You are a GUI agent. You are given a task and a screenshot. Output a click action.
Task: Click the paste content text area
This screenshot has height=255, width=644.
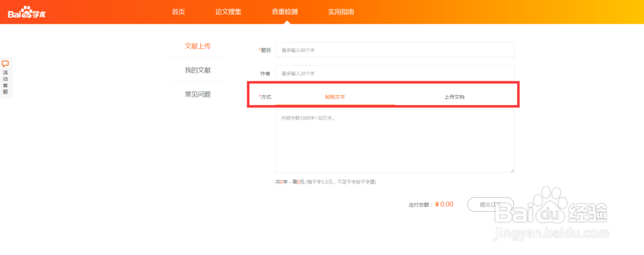tap(395, 141)
